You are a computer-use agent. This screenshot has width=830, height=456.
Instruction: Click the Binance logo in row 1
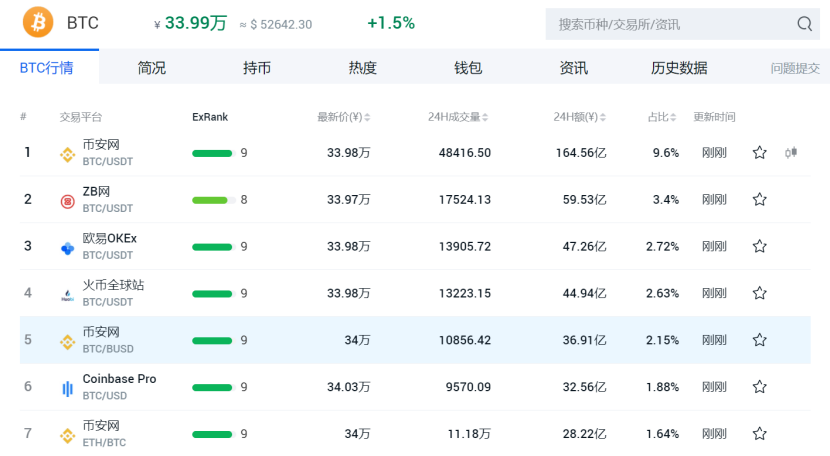[x=68, y=153]
